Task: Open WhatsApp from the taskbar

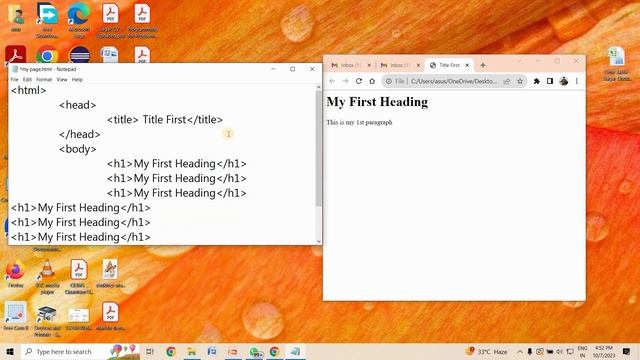Action: click(x=255, y=351)
